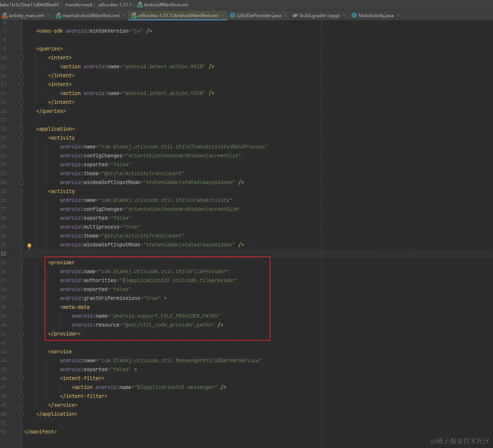The width and height of the screenshot is (493, 448).
Task: Collapse the second <activity> block at line 25
Action: pos(22,191)
